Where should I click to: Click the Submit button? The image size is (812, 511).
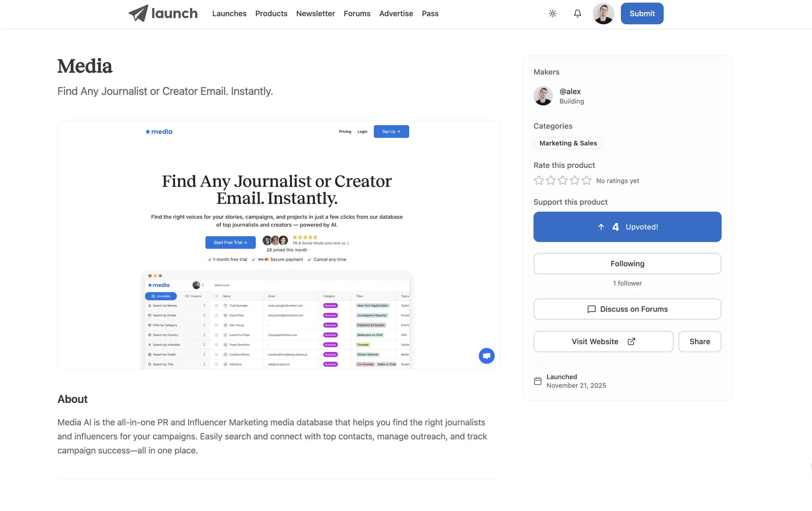642,13
